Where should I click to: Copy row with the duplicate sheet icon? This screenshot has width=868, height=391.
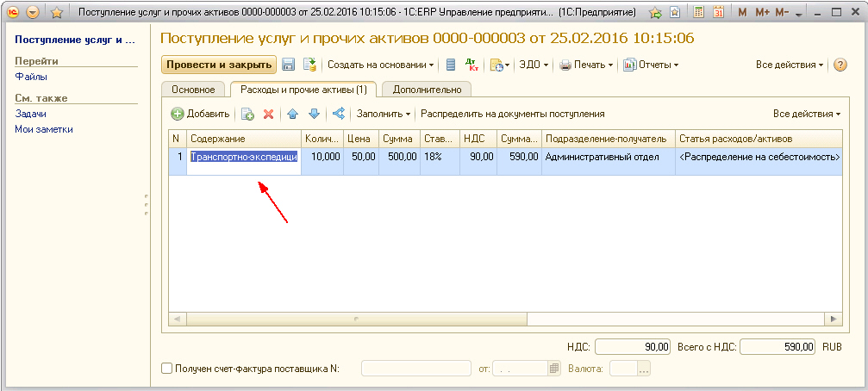coord(247,114)
